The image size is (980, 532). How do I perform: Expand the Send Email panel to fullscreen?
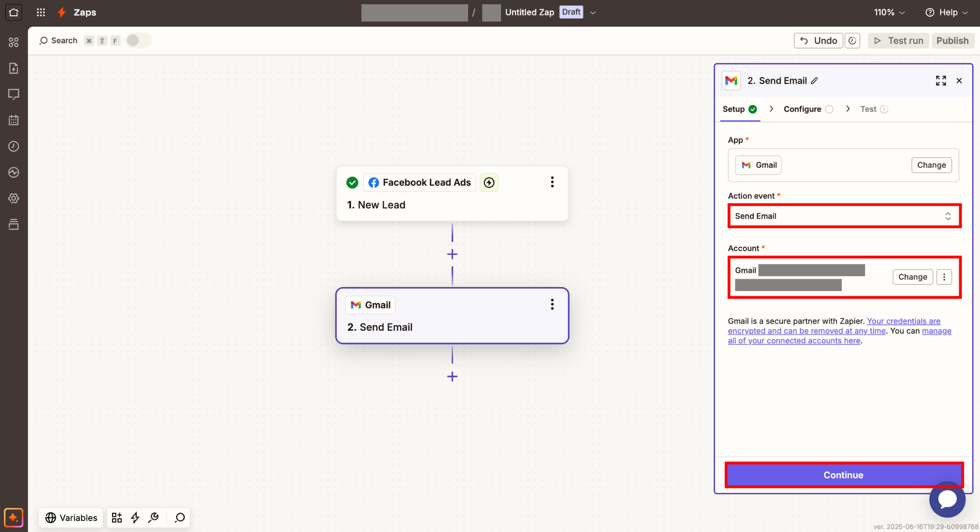click(x=941, y=81)
